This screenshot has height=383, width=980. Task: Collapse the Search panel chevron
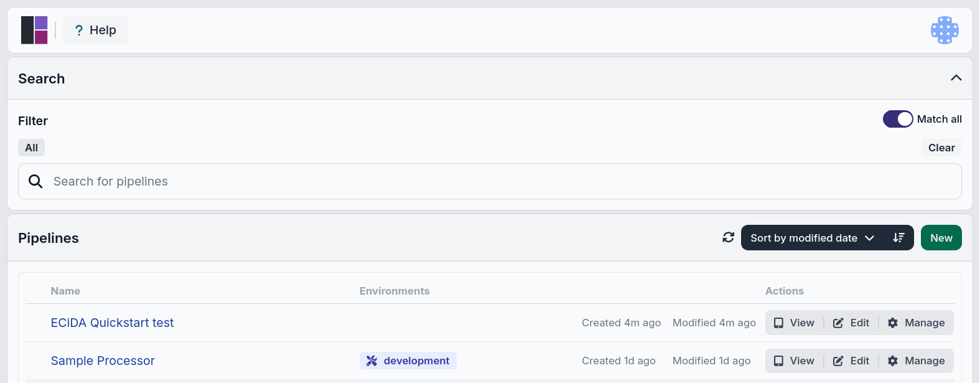click(x=956, y=78)
